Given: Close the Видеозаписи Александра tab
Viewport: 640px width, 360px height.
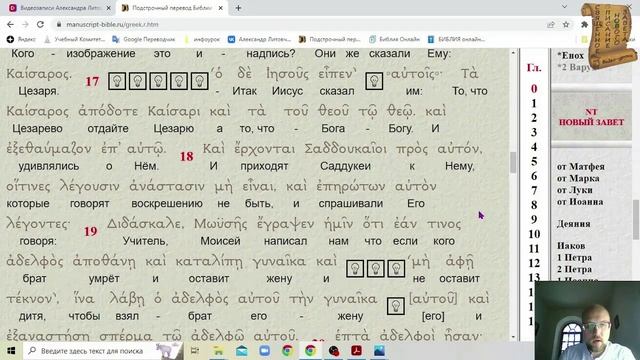Looking at the screenshot, I should pyautogui.click(x=109, y=8).
